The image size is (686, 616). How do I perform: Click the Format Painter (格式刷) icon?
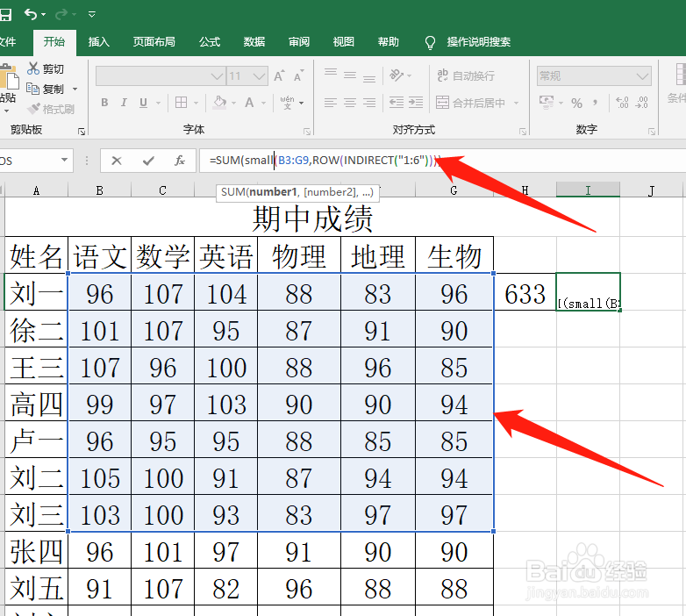coord(33,109)
